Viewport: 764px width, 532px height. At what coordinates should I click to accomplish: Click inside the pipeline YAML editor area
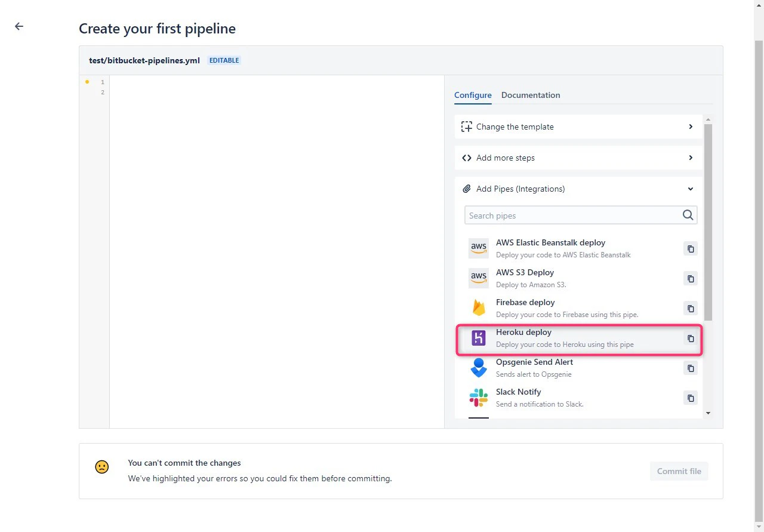[x=277, y=251]
